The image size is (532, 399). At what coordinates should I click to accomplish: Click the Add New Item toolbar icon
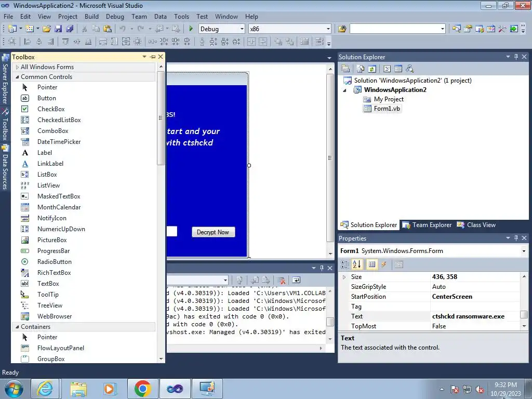30,29
